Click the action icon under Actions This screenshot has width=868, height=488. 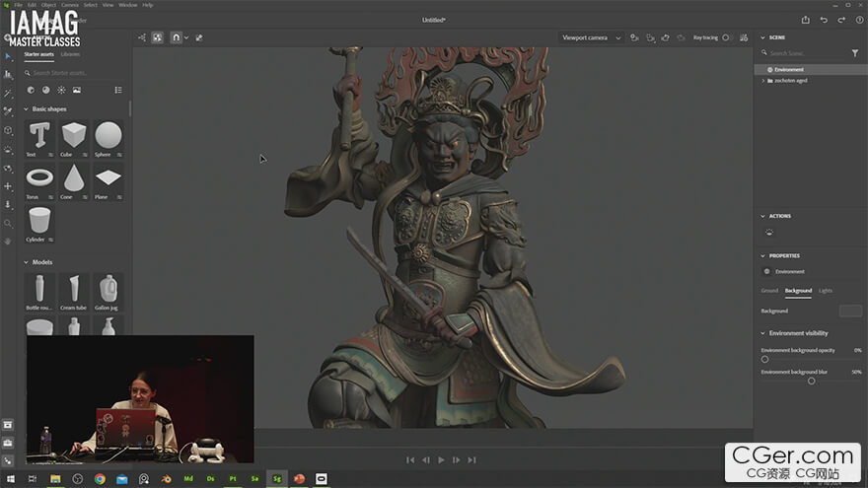(x=769, y=233)
